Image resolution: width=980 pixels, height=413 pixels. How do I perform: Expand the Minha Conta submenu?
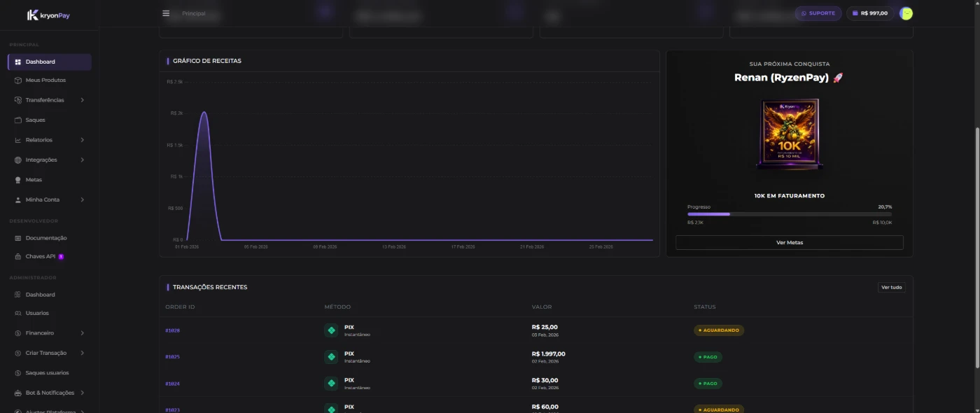pyautogui.click(x=82, y=200)
